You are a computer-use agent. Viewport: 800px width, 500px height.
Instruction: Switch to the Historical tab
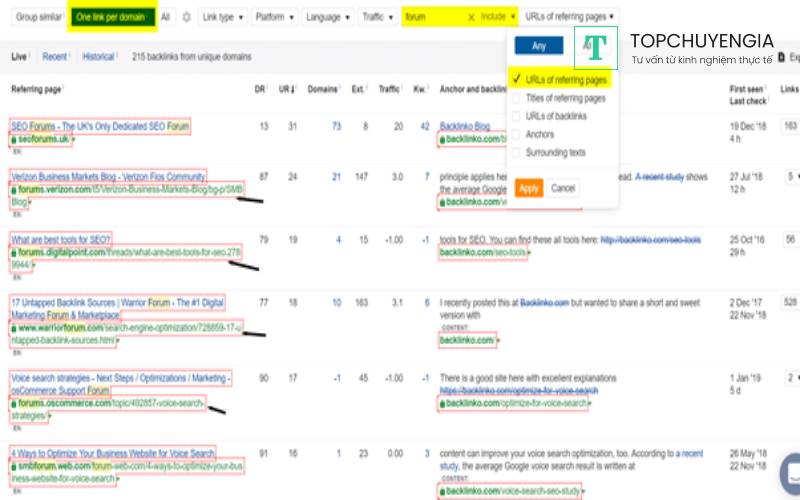[98, 57]
